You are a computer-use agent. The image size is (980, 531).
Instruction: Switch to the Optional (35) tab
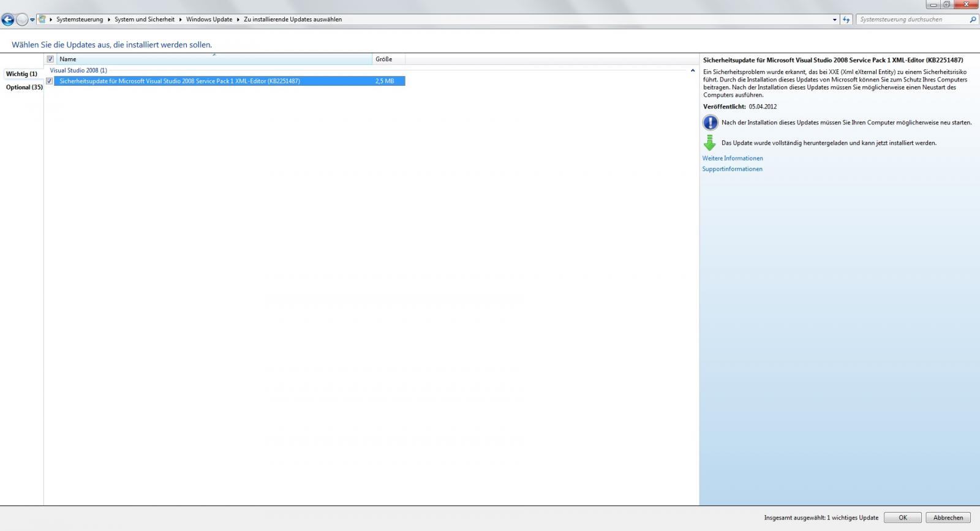(24, 87)
